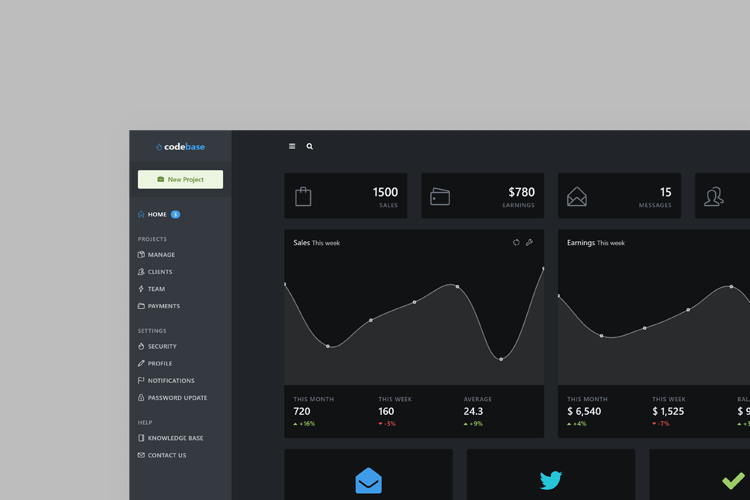This screenshot has height=500, width=750.
Task: Open the Knowledge Base help page
Action: 175,438
